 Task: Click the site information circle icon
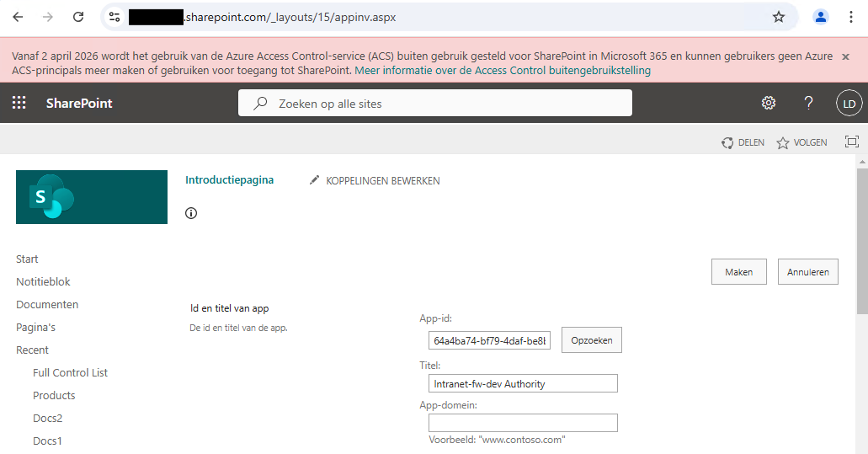(x=191, y=213)
